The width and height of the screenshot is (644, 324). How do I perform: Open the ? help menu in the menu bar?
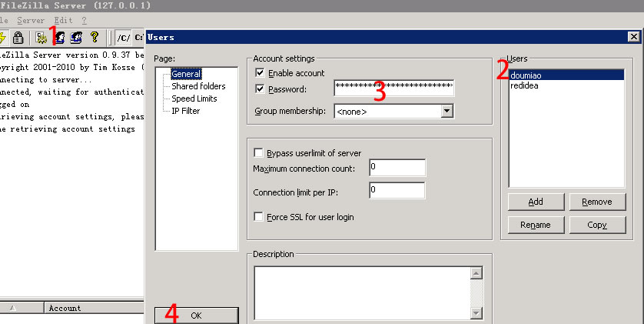point(85,20)
